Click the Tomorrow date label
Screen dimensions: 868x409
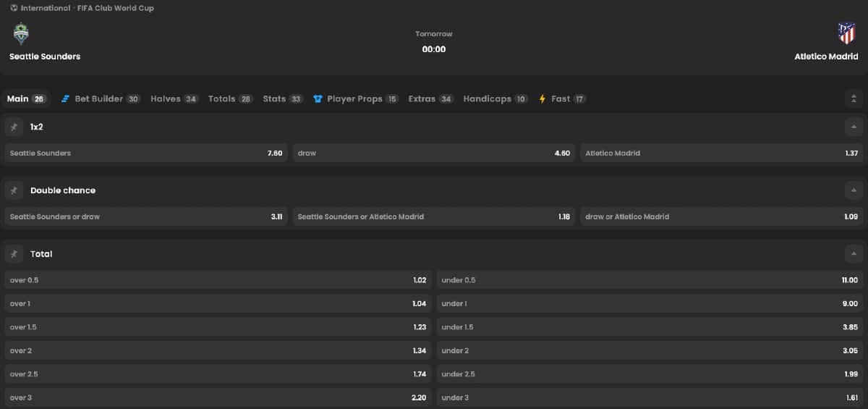(434, 34)
